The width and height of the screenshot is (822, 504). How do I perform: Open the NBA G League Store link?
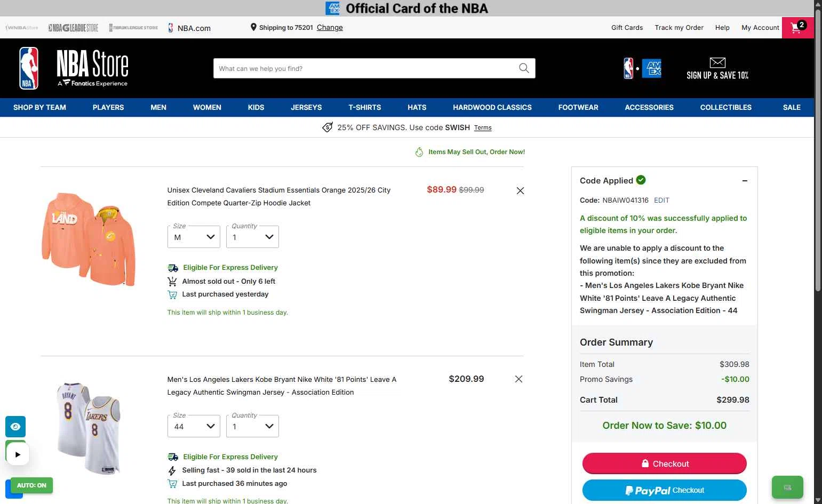[x=73, y=28]
